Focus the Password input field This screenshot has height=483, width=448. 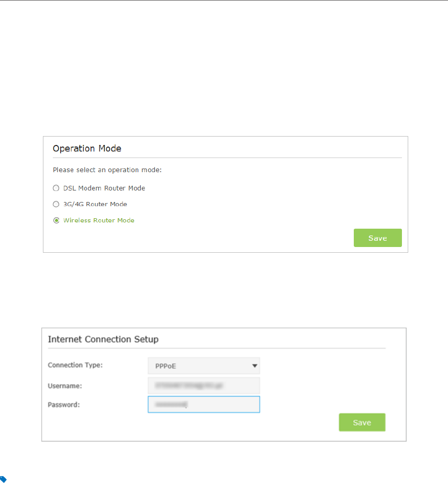(x=204, y=405)
